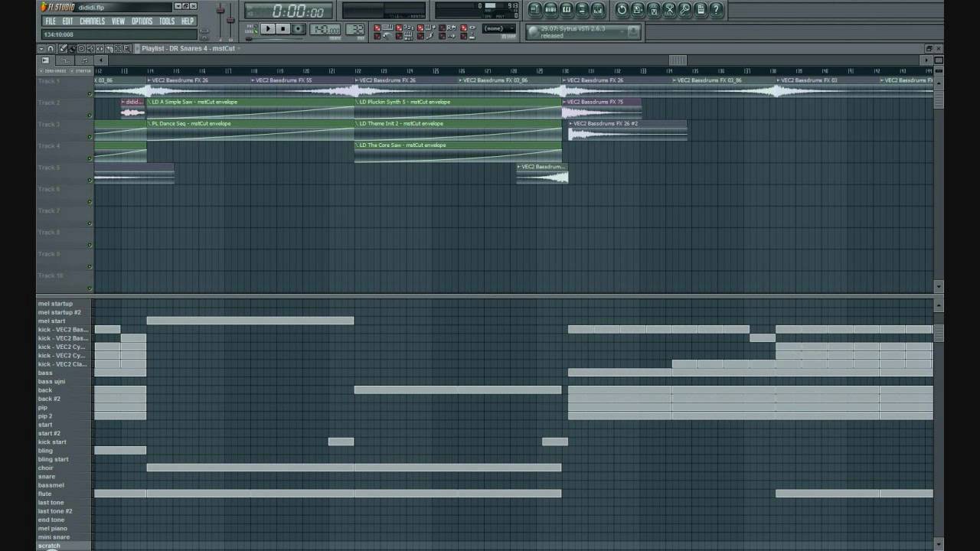Open the playlist view button

[535, 10]
